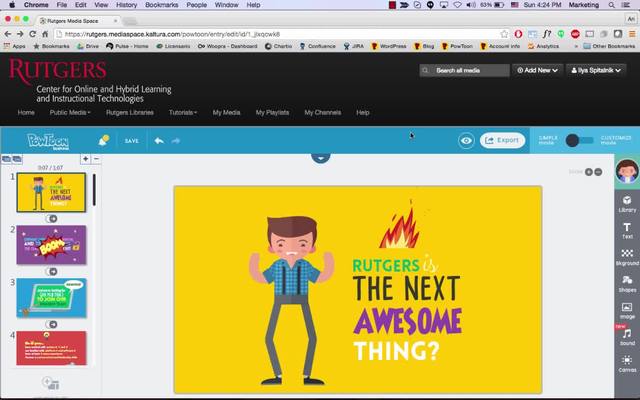Click the Rutgers logo
Viewport: 640px width, 400px height.
pos(58,70)
